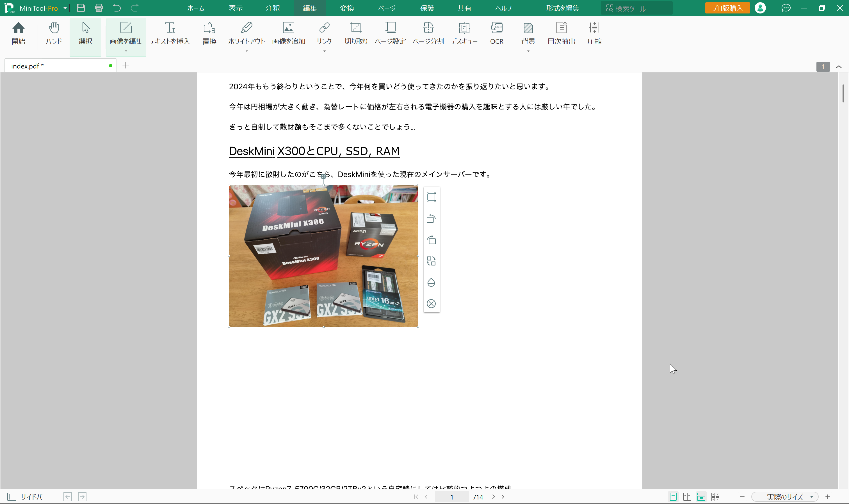Click the 開始 home icon
This screenshot has width=849, height=504.
click(18, 33)
